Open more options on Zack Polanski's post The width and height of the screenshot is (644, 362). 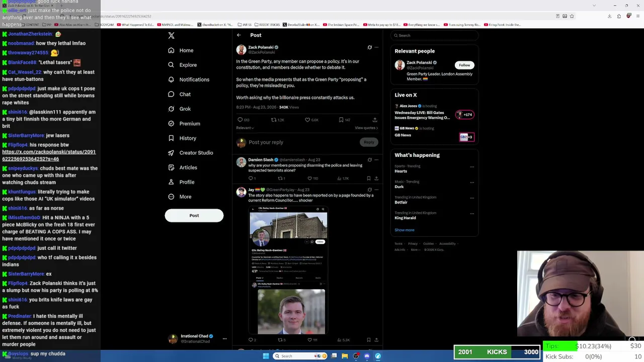click(x=376, y=47)
